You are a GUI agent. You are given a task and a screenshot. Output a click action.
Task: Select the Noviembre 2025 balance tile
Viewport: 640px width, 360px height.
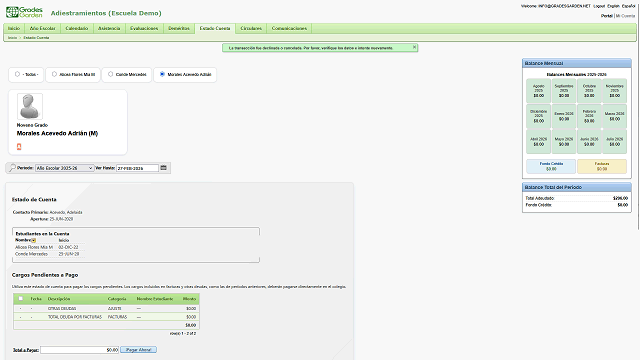point(614,91)
